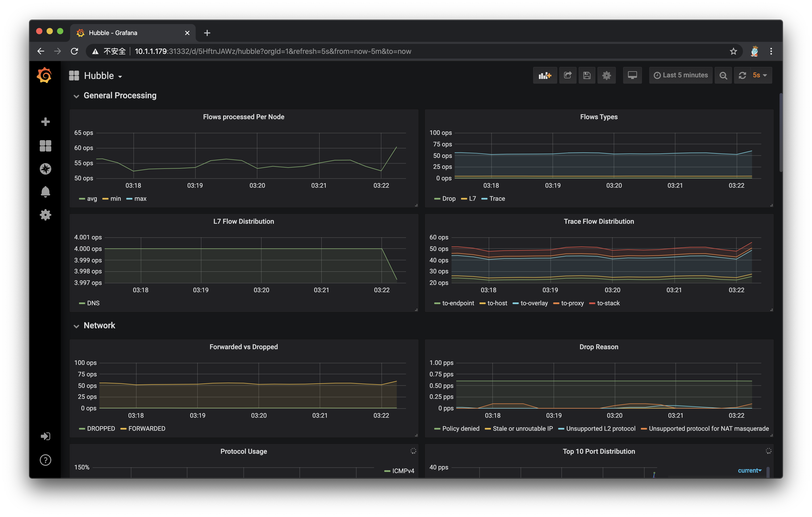The height and width of the screenshot is (517, 812).
Task: Open dashboard settings gear in toolbar
Action: click(606, 75)
